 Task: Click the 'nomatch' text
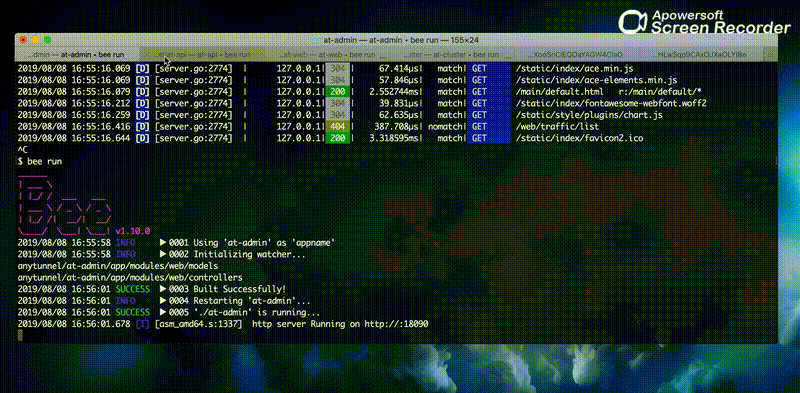pyautogui.click(x=445, y=127)
